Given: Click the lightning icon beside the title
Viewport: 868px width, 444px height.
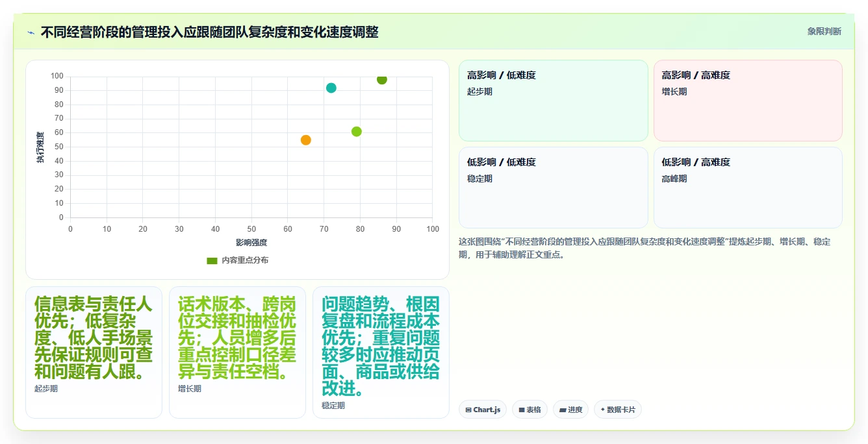Looking at the screenshot, I should 31,32.
